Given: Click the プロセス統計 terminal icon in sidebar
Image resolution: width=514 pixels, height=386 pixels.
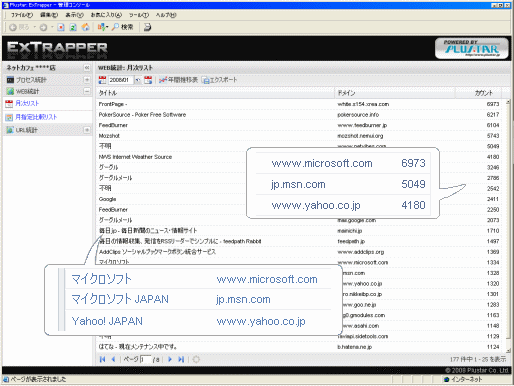Looking at the screenshot, I should coord(10,80).
